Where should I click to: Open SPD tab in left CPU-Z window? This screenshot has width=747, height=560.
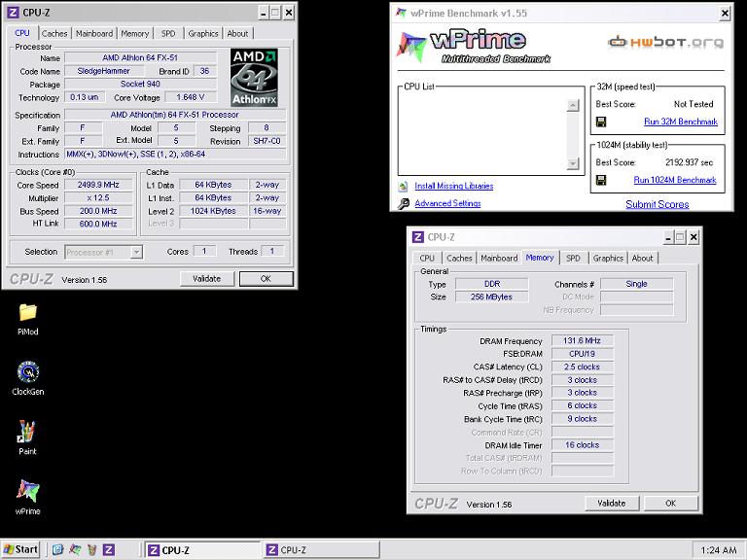pos(168,33)
